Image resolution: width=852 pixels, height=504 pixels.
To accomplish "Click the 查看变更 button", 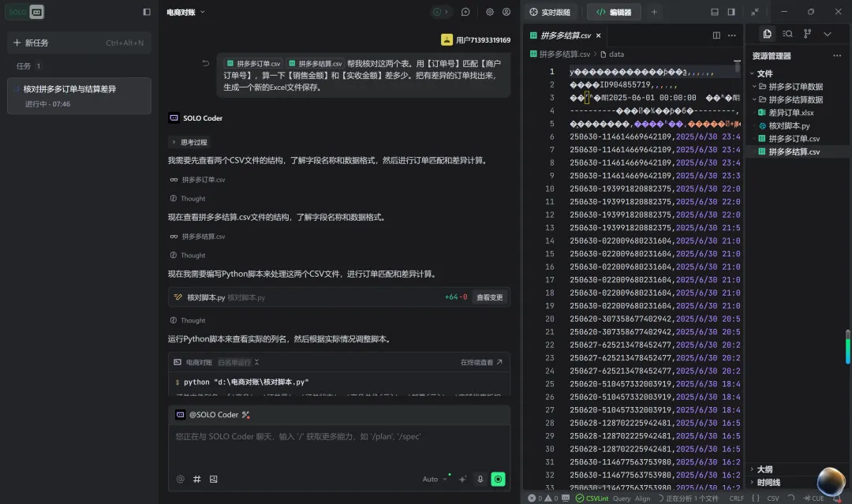I will tap(490, 297).
